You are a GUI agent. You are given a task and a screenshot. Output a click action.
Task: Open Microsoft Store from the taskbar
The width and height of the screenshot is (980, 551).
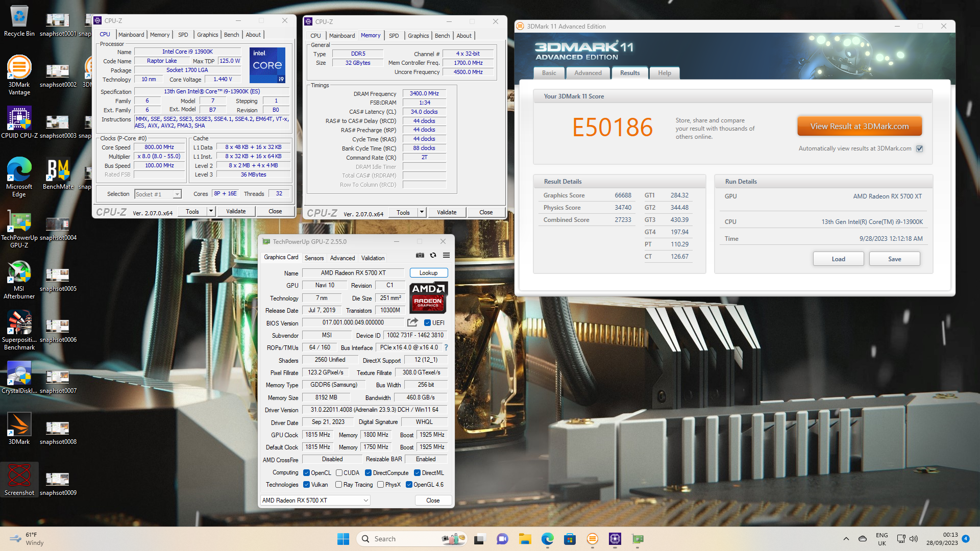point(570,539)
